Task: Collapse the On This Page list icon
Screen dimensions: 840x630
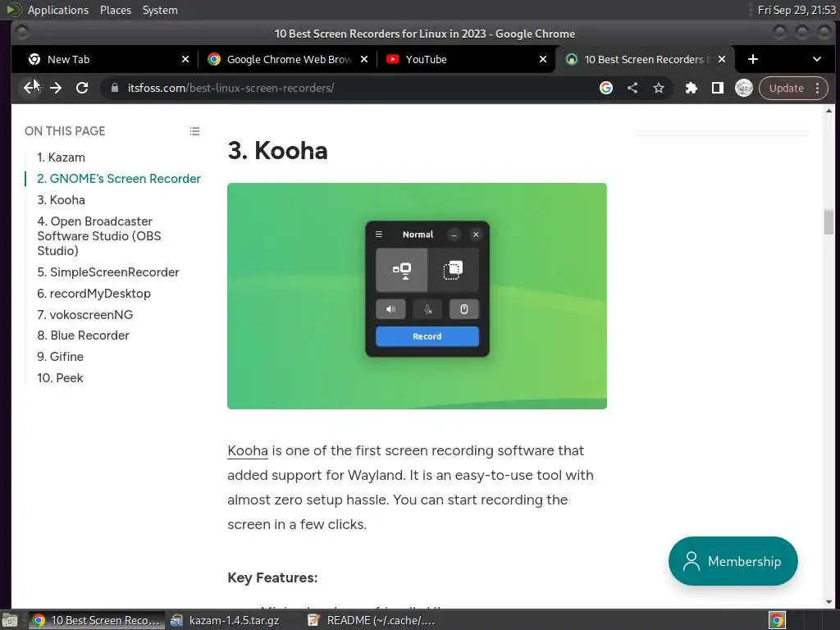Action: click(194, 131)
